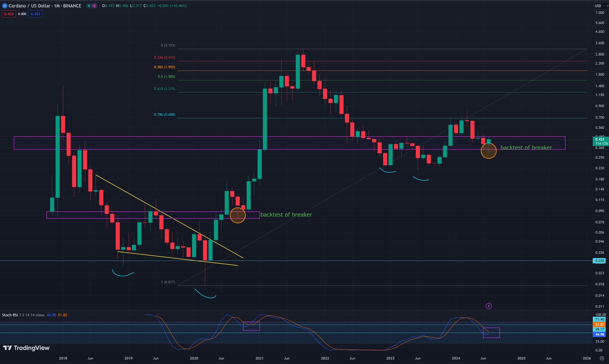609x364 pixels.
Task: Click the orange circle on 2024 candle
Action: coord(488,151)
